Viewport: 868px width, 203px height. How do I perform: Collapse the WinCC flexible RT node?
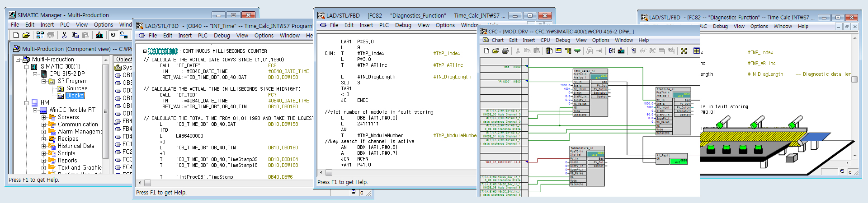pos(35,110)
